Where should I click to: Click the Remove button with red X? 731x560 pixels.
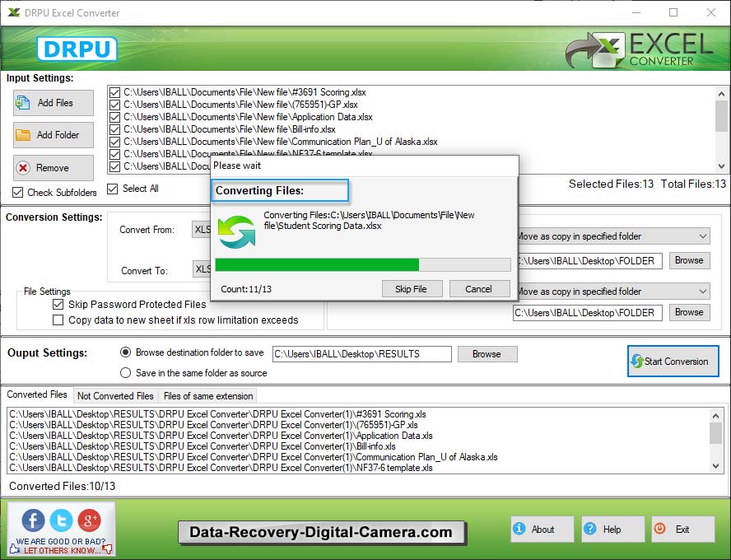pos(54,168)
